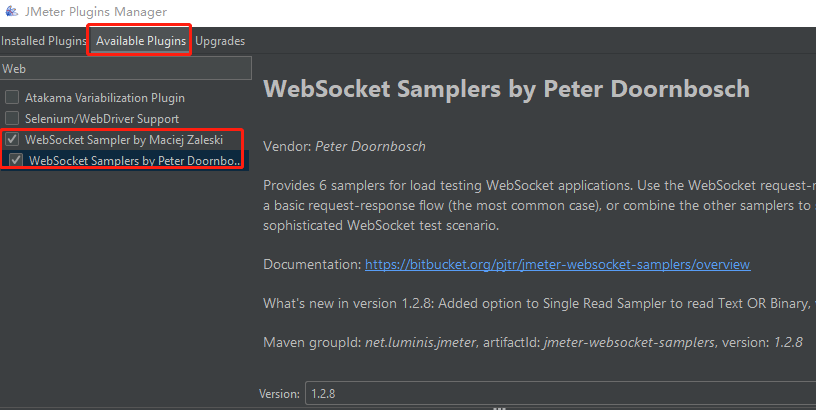Click the WebSocket Samplers heading text
This screenshot has width=816, height=410.
[506, 90]
